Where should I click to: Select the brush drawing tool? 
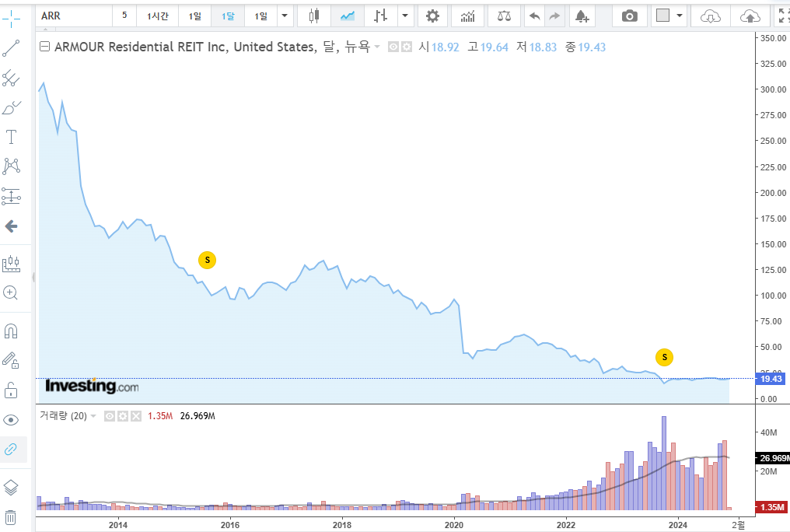click(x=11, y=107)
